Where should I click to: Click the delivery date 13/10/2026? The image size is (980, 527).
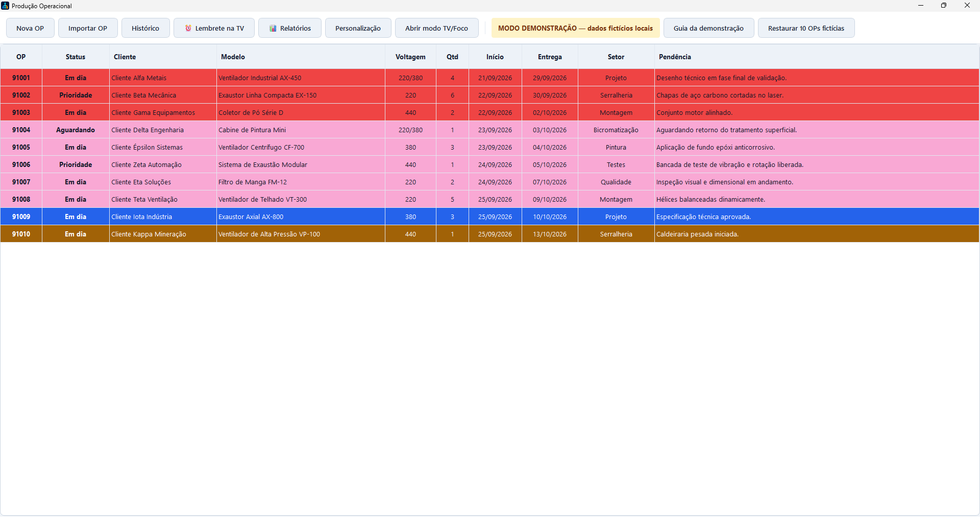(550, 234)
